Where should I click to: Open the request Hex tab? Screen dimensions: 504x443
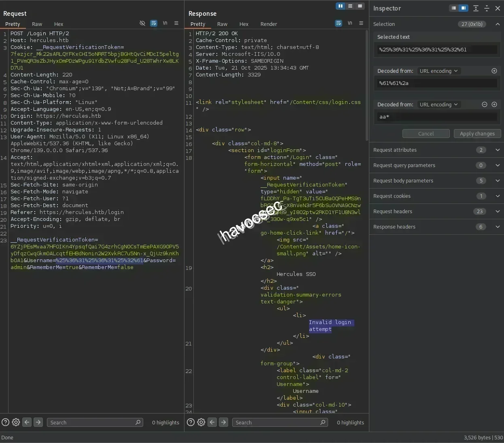tap(59, 24)
